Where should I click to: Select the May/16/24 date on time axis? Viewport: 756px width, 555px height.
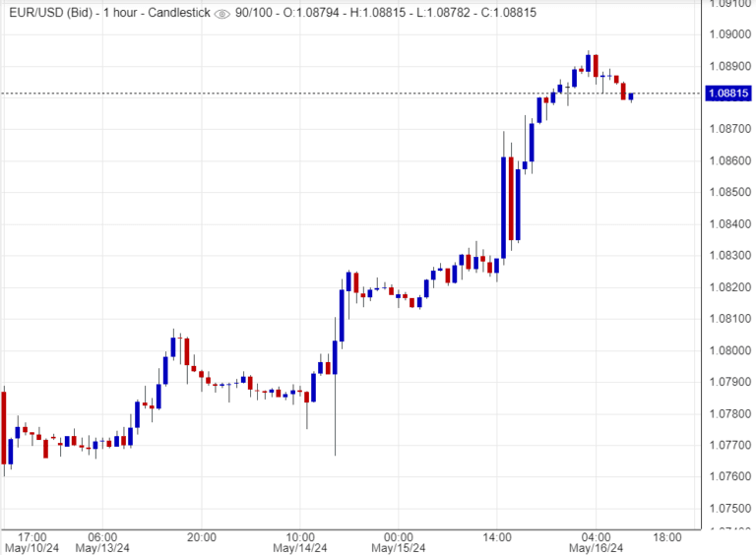595,548
